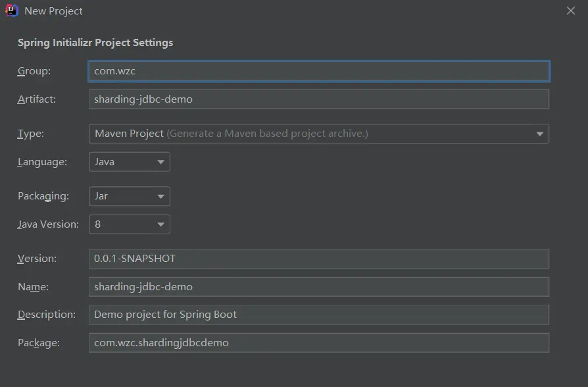Click the Name field for the project
Image resolution: width=588 pixels, height=387 pixels.
tap(318, 287)
